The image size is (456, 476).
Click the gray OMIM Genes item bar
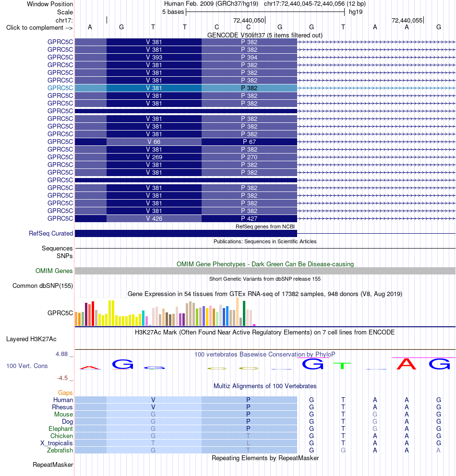tap(265, 271)
